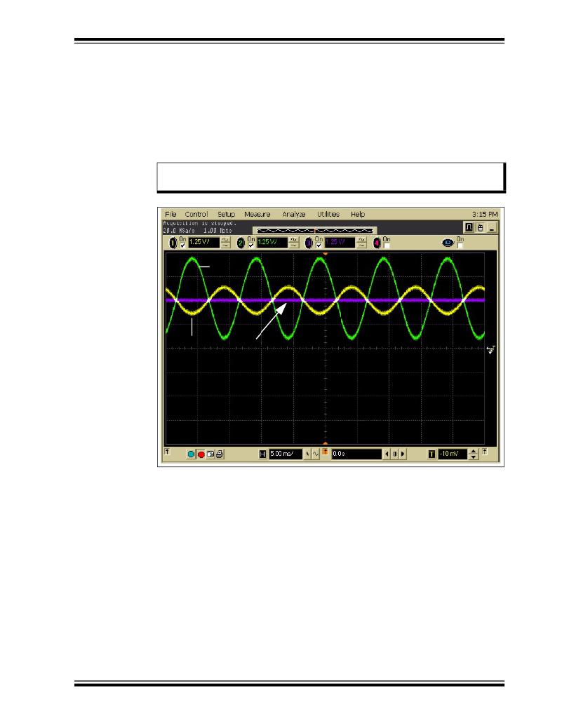The height and width of the screenshot is (728, 562).
Task: Uncheck the channel 1 On checkbox
Action: (182, 245)
